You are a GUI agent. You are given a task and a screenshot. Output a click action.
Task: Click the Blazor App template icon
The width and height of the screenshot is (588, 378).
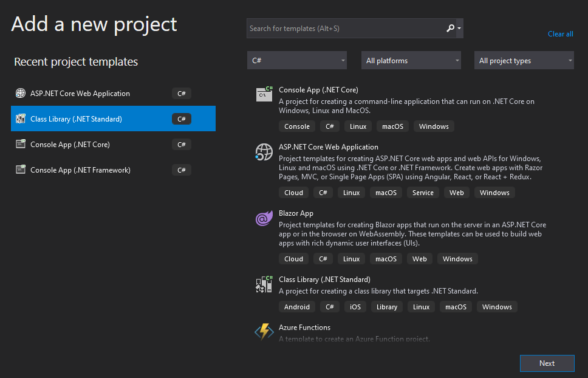click(x=264, y=218)
